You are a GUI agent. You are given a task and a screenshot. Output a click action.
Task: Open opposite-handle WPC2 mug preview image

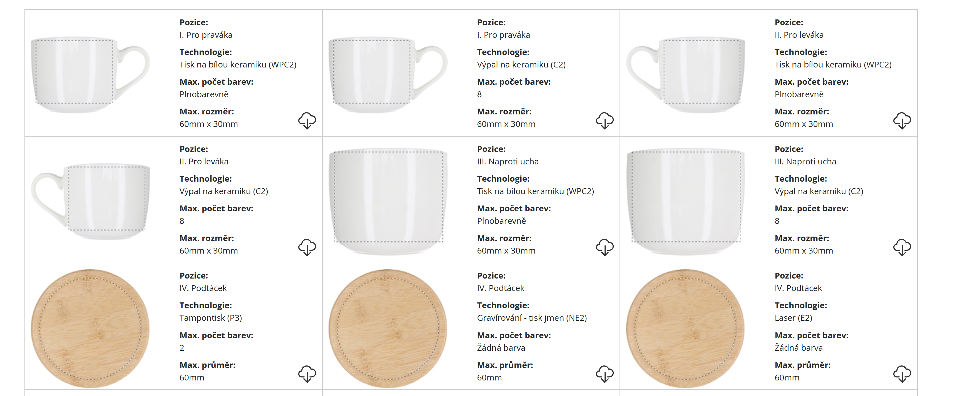click(388, 201)
